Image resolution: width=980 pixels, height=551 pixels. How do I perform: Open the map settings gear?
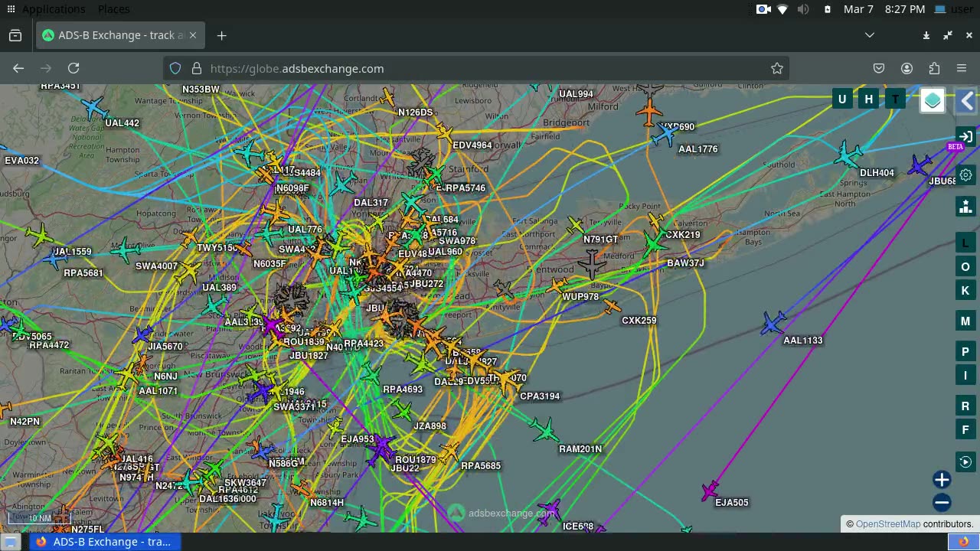click(965, 175)
